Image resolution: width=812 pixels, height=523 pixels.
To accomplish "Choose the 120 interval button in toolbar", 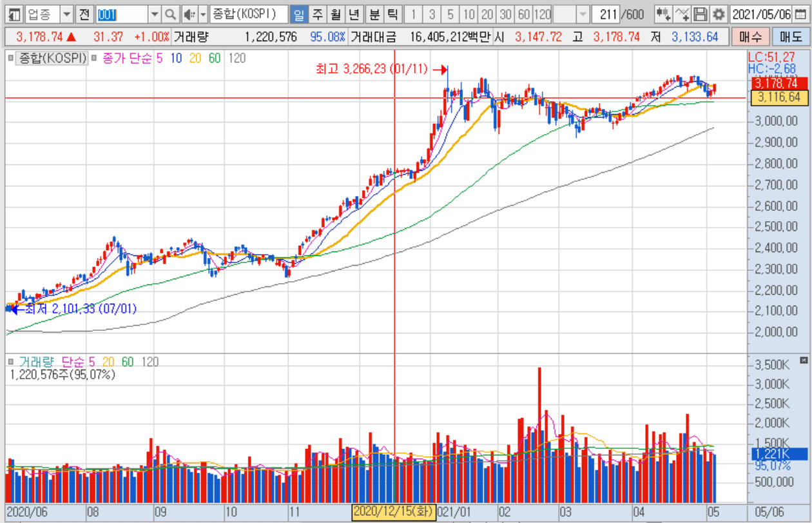I will [543, 14].
